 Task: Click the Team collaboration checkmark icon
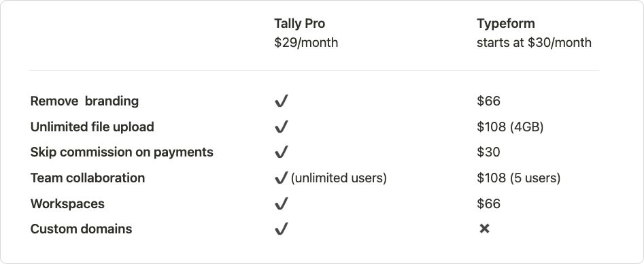[282, 178]
